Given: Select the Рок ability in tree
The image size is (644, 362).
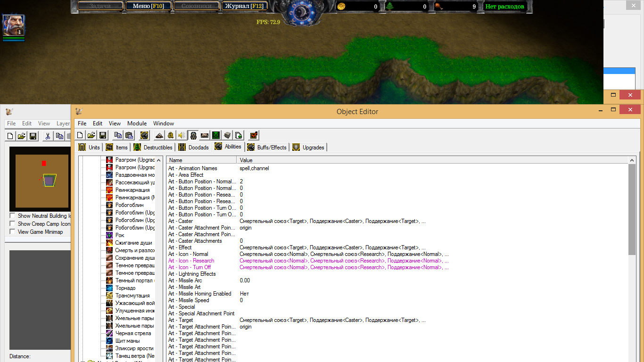Looking at the screenshot, I should tap(120, 235).
